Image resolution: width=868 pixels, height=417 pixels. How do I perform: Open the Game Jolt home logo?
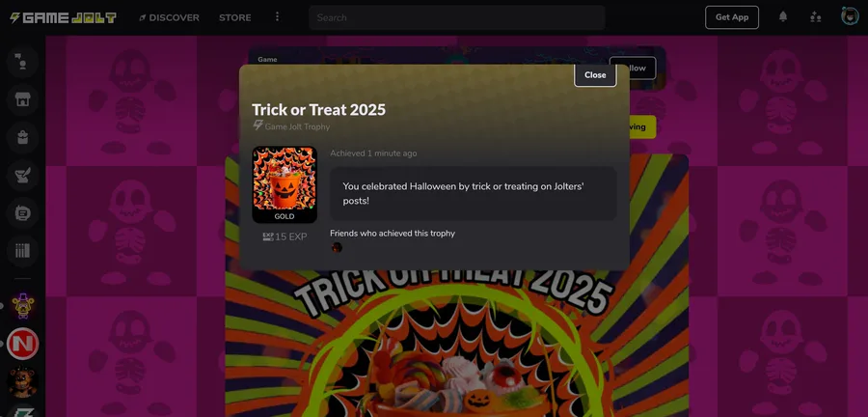63,17
